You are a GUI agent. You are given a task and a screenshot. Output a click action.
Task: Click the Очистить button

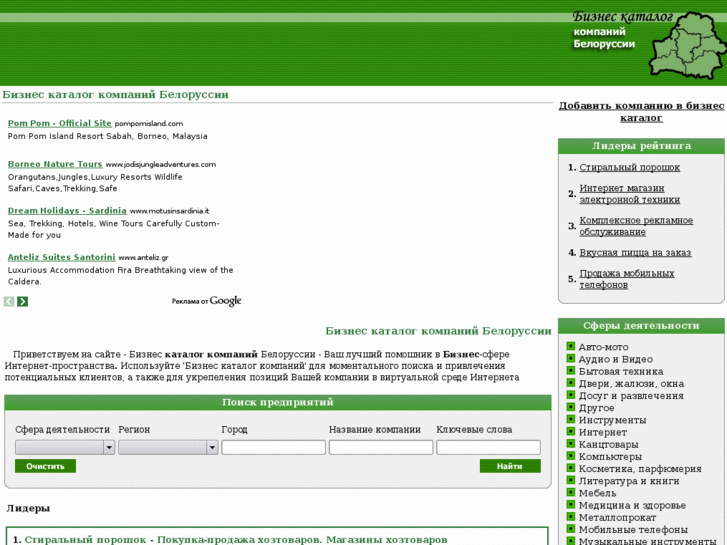tap(45, 466)
